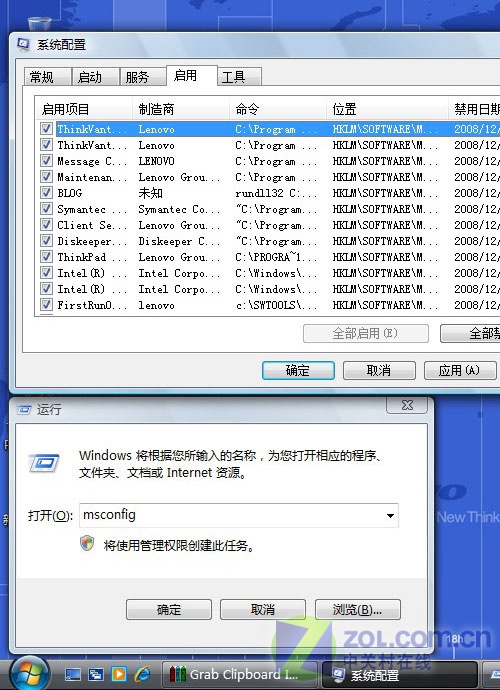Select the ThinkPad ... item name

[92, 257]
